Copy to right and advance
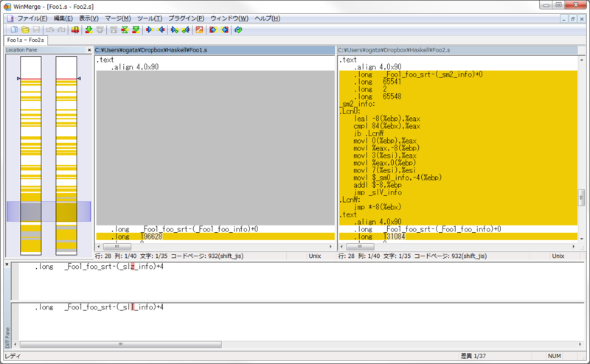This screenshot has width=590, height=364. [x=175, y=29]
